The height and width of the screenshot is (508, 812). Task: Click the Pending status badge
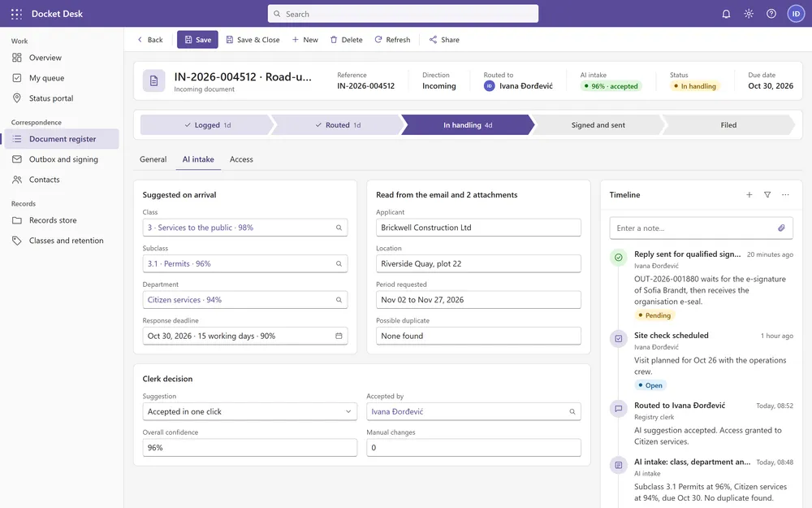pos(654,315)
